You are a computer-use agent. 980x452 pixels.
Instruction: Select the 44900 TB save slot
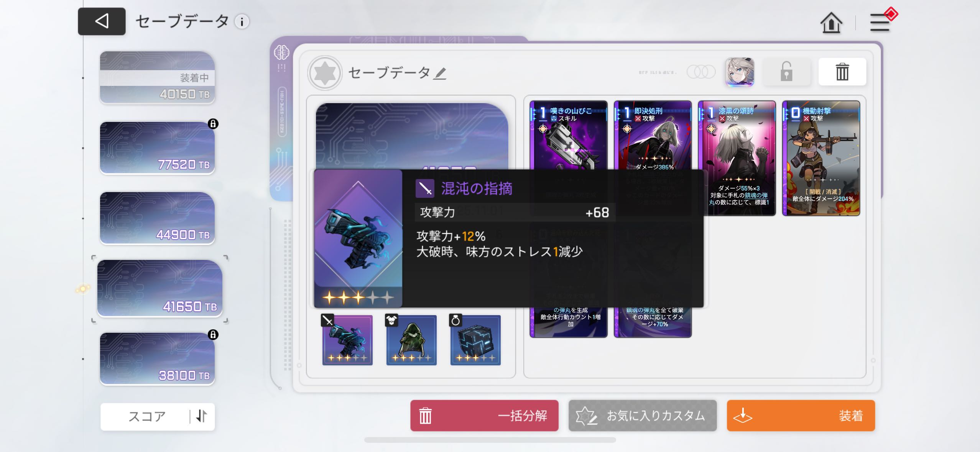[157, 218]
